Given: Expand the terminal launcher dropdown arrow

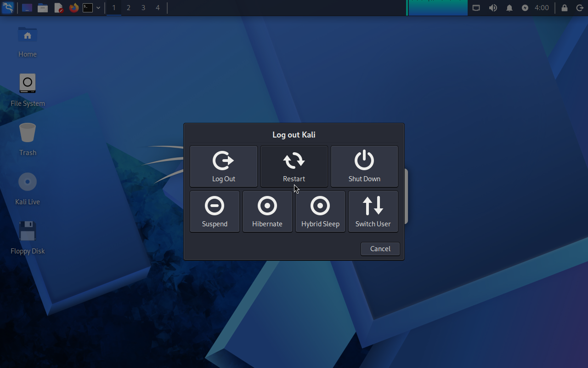Looking at the screenshot, I should (x=98, y=8).
